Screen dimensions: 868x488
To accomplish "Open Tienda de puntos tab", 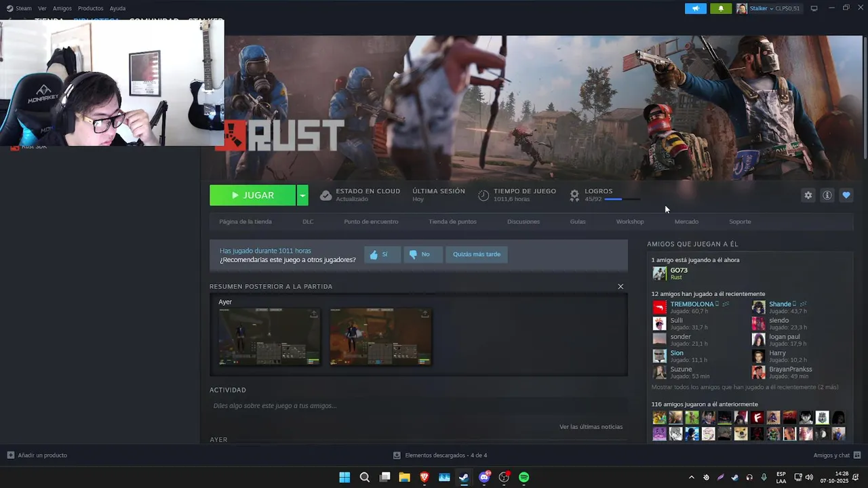I will 452,222.
